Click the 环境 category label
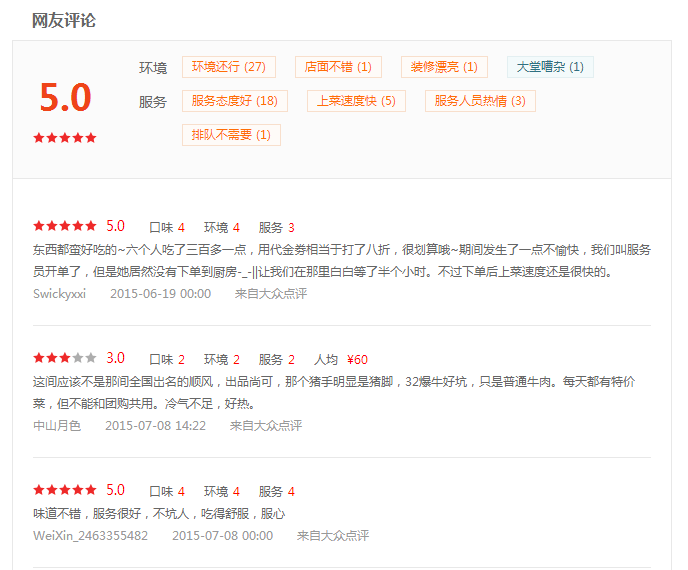 pos(153,68)
